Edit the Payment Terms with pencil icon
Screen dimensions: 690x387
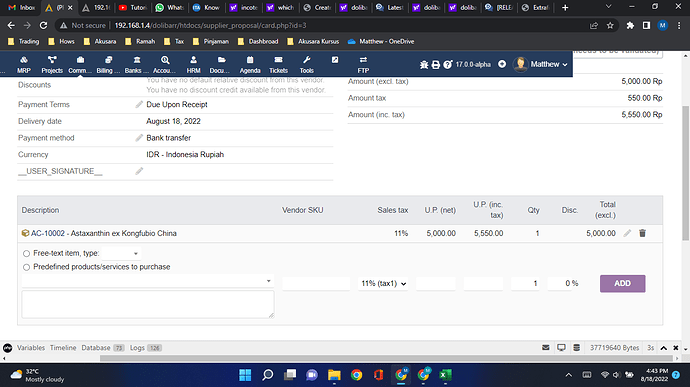point(139,104)
